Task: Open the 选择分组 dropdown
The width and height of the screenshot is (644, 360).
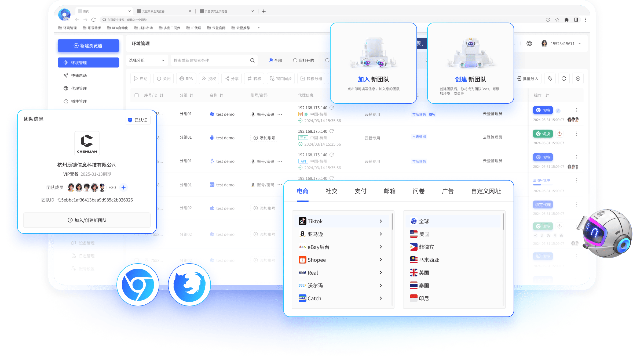Action: (147, 60)
